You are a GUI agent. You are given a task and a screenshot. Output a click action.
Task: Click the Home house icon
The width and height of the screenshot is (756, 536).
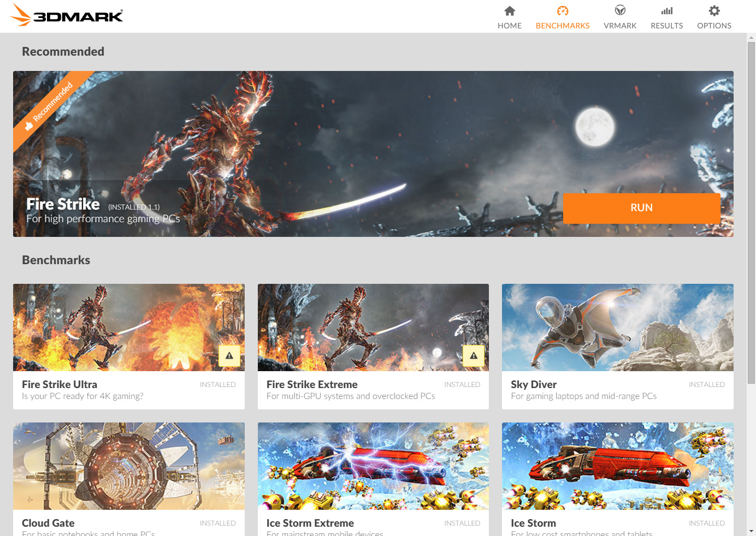[x=510, y=11]
